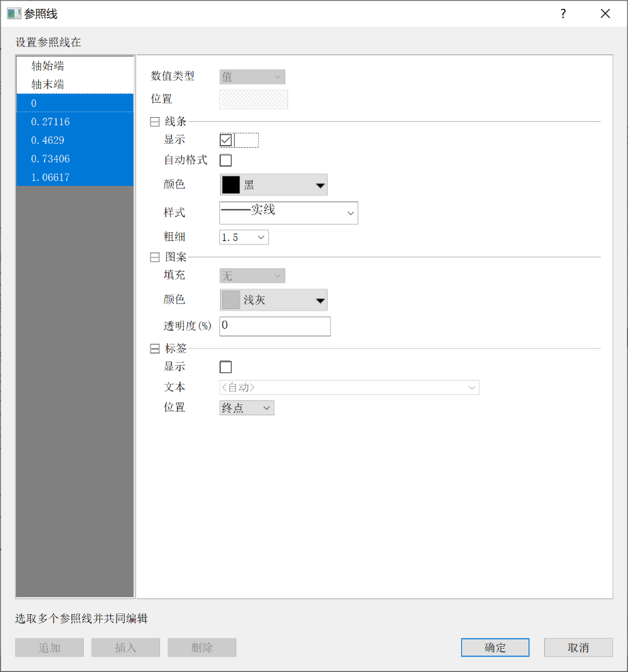Click the 参照线 dialog title icon
This screenshot has height=672, width=628.
pos(14,14)
